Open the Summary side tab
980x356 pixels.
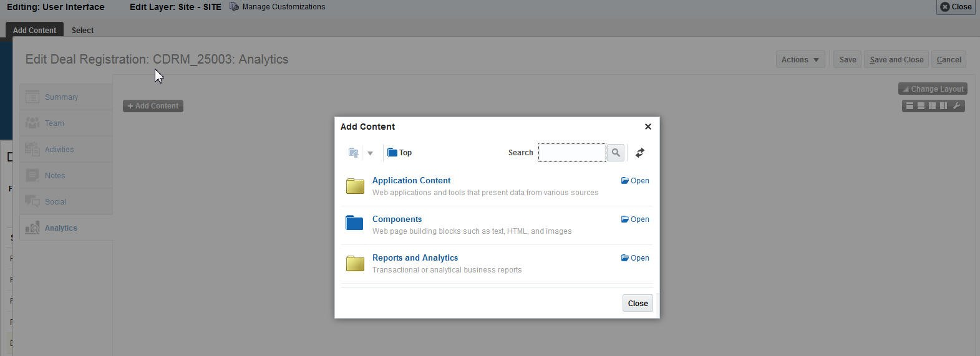pos(61,97)
